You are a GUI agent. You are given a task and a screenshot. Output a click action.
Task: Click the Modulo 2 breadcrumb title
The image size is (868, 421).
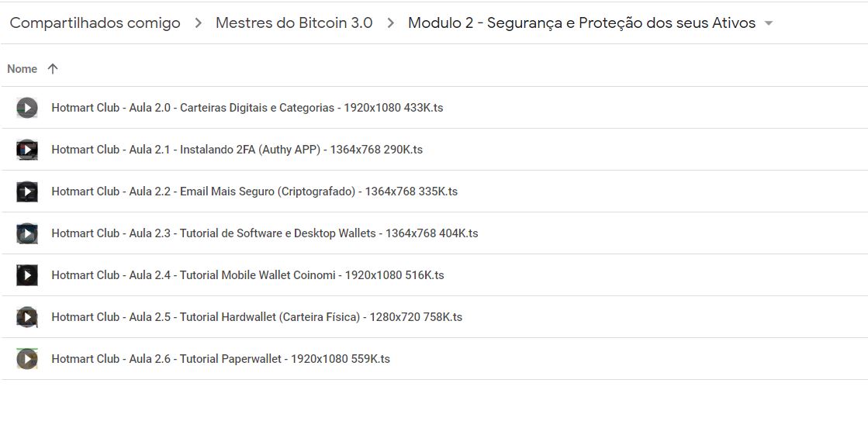(581, 23)
